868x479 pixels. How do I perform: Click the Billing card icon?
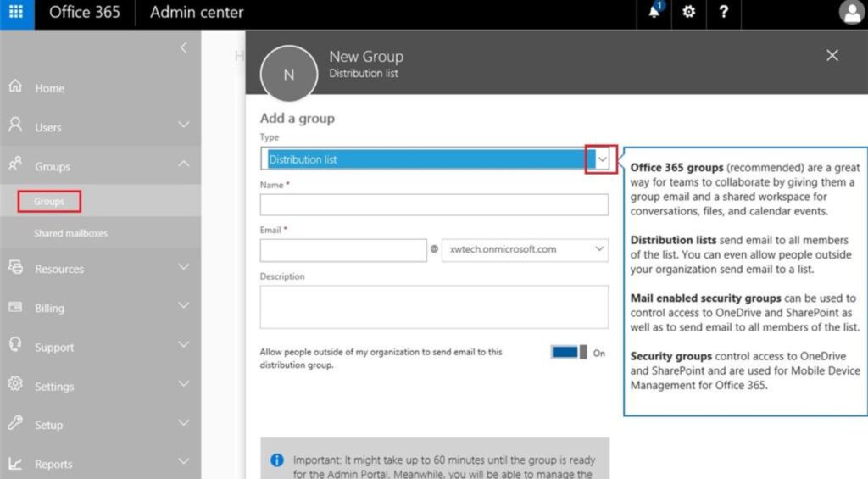pyautogui.click(x=15, y=307)
